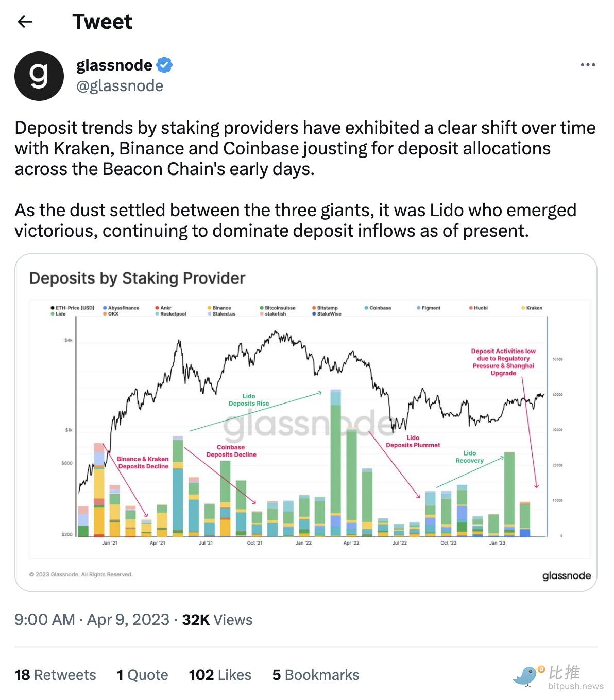
Task: Show the 102 Likes list
Action: coord(220,675)
